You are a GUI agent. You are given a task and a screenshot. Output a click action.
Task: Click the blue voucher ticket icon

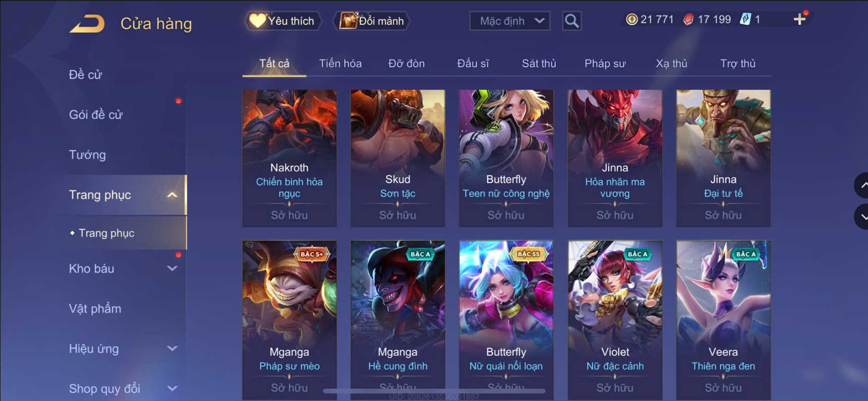coord(745,20)
